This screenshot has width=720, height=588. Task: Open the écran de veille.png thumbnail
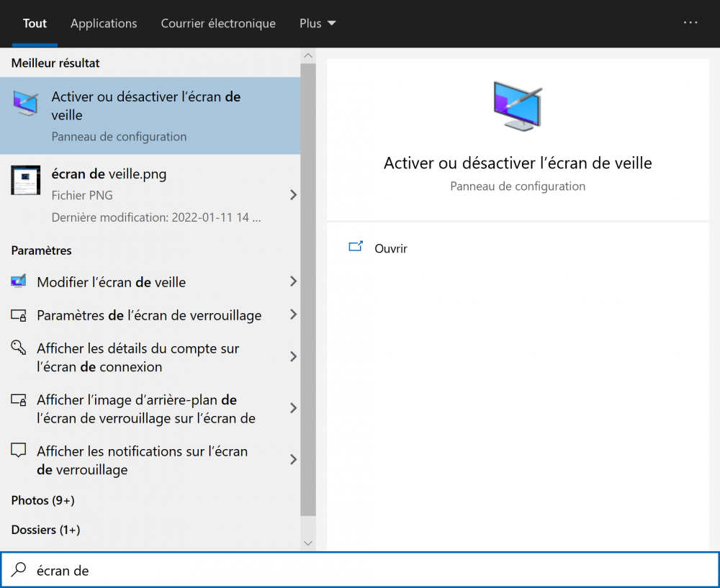pyautogui.click(x=26, y=181)
